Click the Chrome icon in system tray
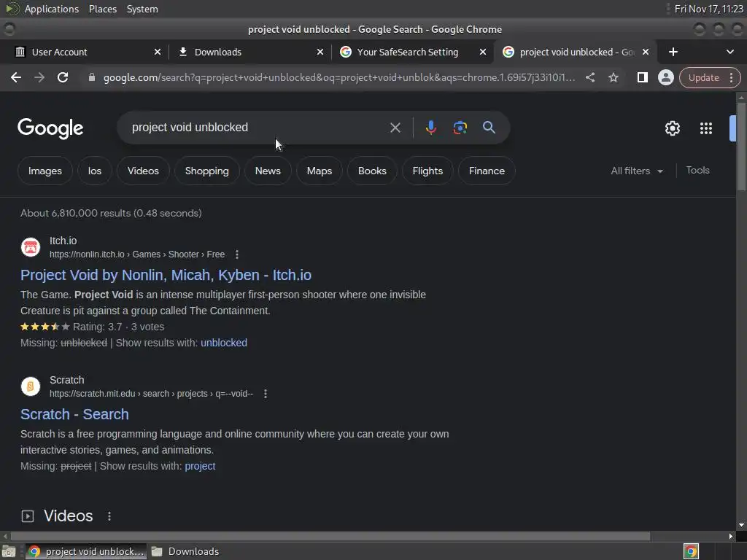The image size is (747, 560). [691, 551]
